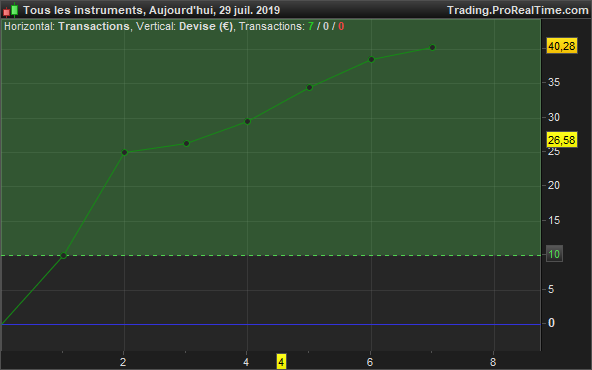Click the 5 label on vertical axis
This screenshot has width=592, height=370.
pos(551,289)
